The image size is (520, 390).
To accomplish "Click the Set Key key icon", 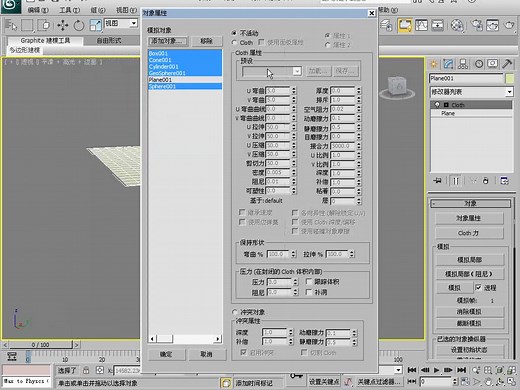I will (x=296, y=376).
